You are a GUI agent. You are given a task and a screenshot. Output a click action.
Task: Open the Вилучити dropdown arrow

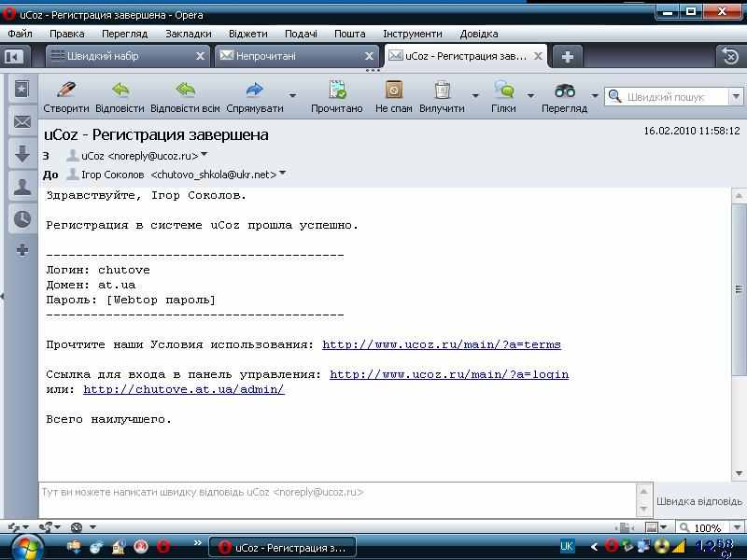(x=475, y=95)
